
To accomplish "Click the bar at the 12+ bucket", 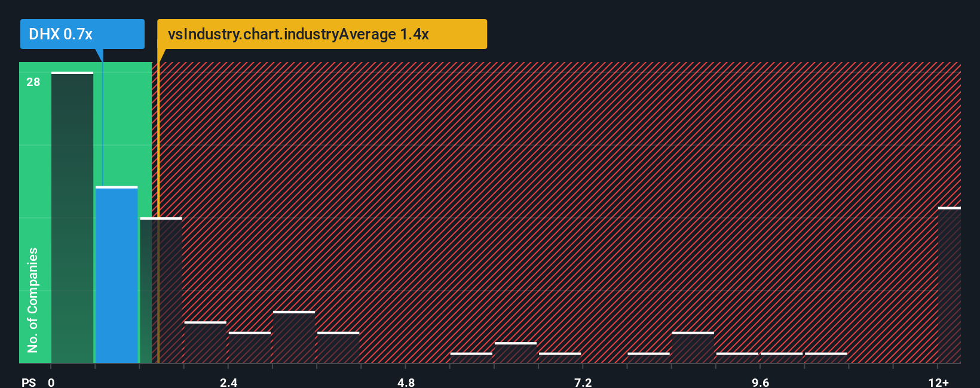I will [x=950, y=285].
